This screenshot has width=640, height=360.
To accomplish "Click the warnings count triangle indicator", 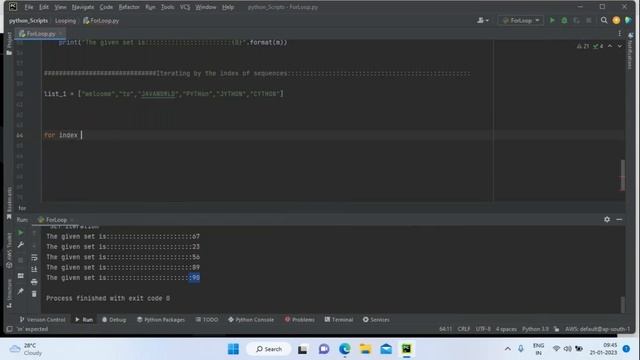I will (x=583, y=46).
